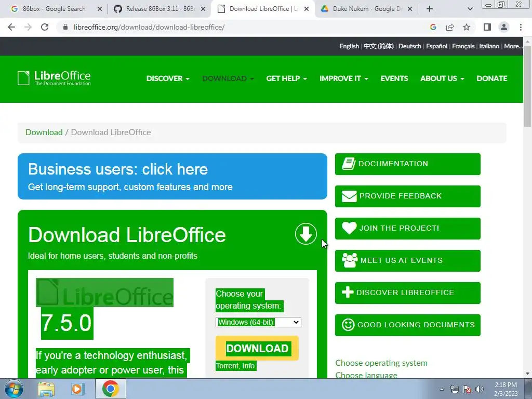Click the Google icon in address bar
Image resolution: width=532 pixels, height=399 pixels.
click(x=433, y=27)
